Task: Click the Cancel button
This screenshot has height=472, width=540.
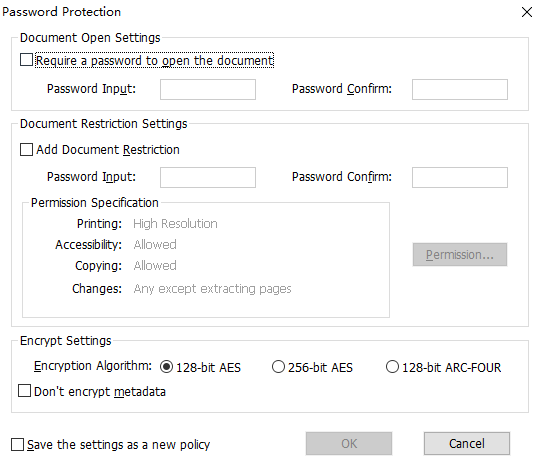Action: (467, 443)
